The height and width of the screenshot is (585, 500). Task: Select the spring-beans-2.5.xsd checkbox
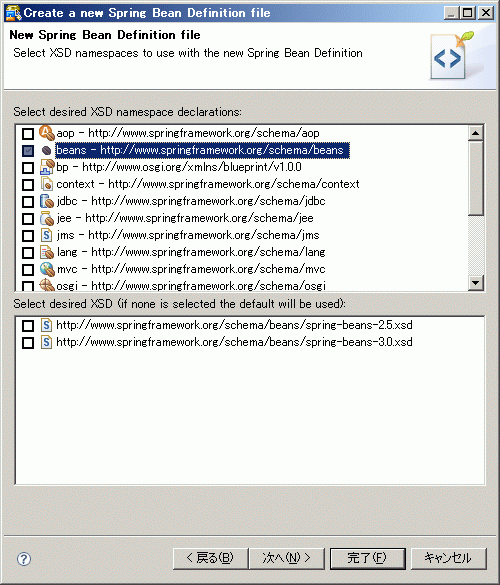[x=28, y=326]
